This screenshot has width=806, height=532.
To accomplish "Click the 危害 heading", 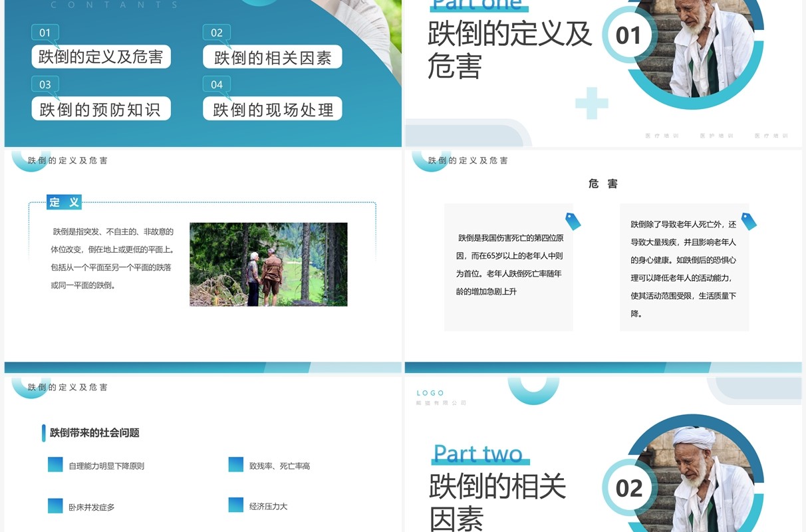I will [603, 184].
